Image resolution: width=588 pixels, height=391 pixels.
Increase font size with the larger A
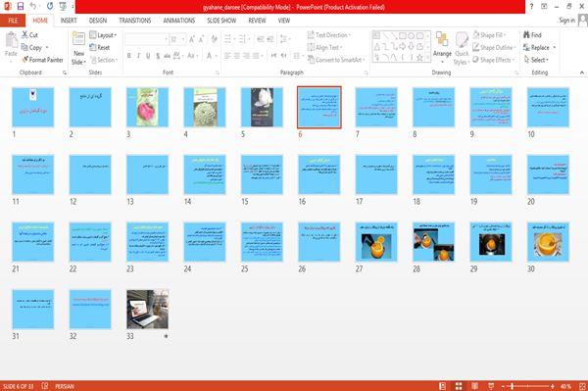click(192, 39)
